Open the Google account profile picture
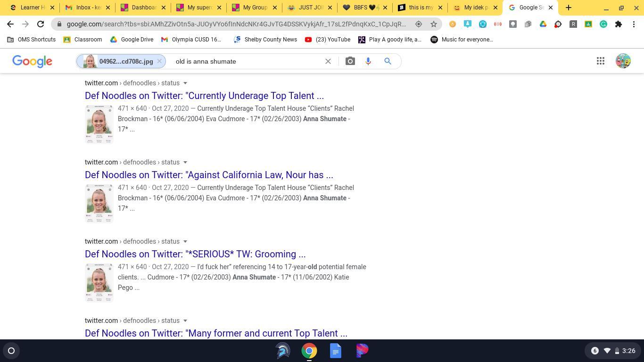This screenshot has width=644, height=362. [x=623, y=61]
